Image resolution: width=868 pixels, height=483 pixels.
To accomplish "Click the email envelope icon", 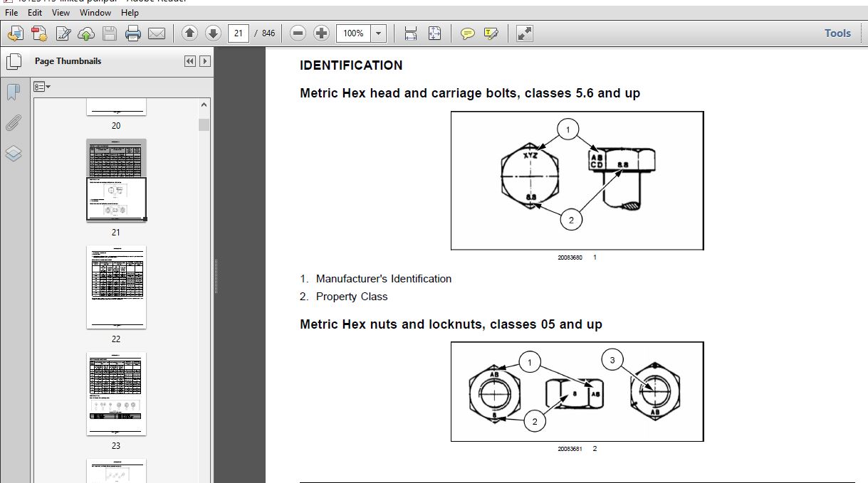I will point(157,33).
